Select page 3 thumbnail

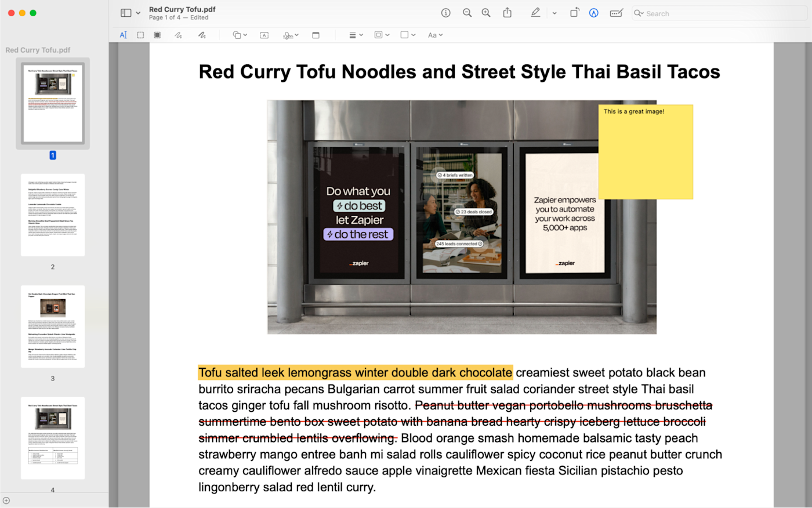[53, 326]
